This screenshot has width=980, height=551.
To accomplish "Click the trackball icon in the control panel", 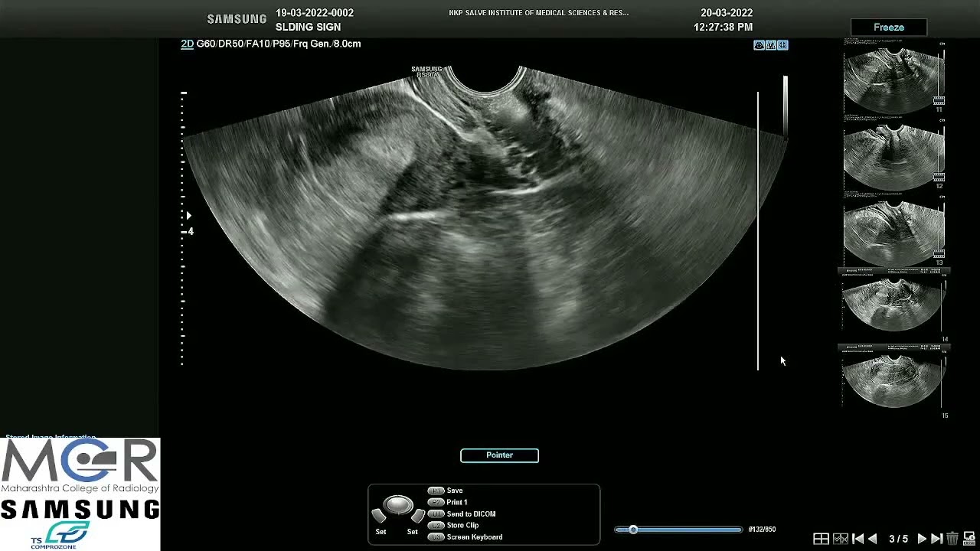I will point(398,504).
